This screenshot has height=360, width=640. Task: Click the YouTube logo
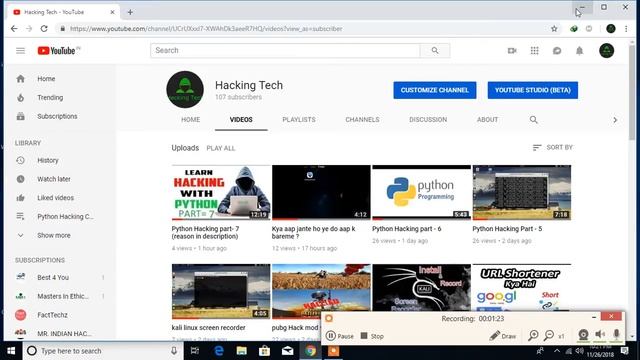point(58,51)
